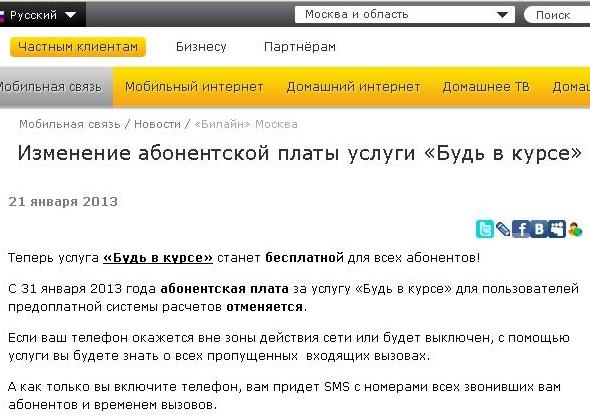This screenshot has width=590, height=419.
Task: Click the bold word бесплатной
Action: click(304, 258)
